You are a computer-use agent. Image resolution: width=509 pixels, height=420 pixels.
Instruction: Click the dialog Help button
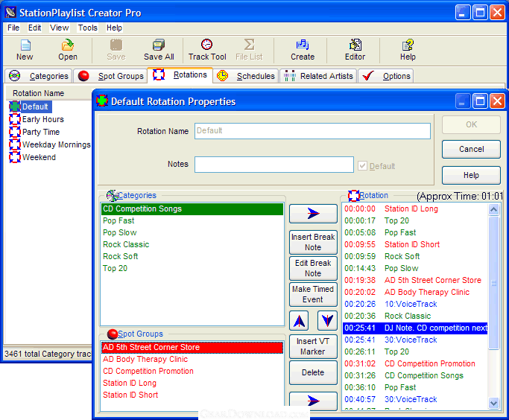471,175
